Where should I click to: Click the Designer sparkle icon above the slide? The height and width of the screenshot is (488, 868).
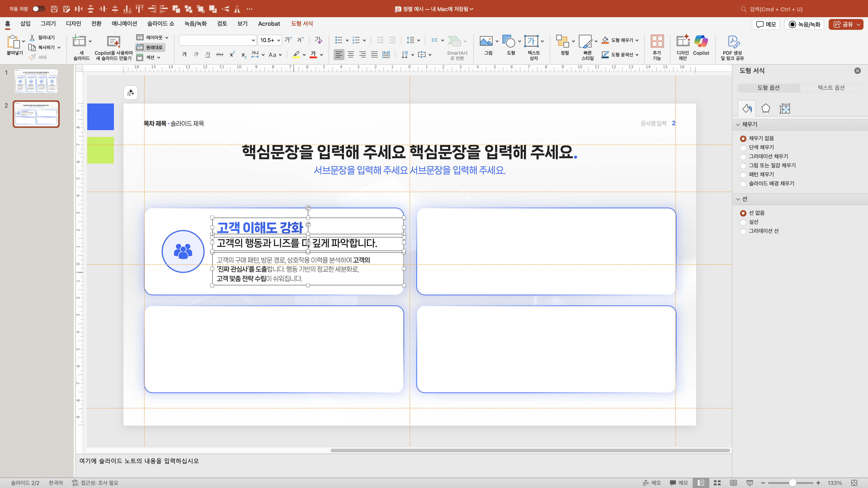coord(130,93)
